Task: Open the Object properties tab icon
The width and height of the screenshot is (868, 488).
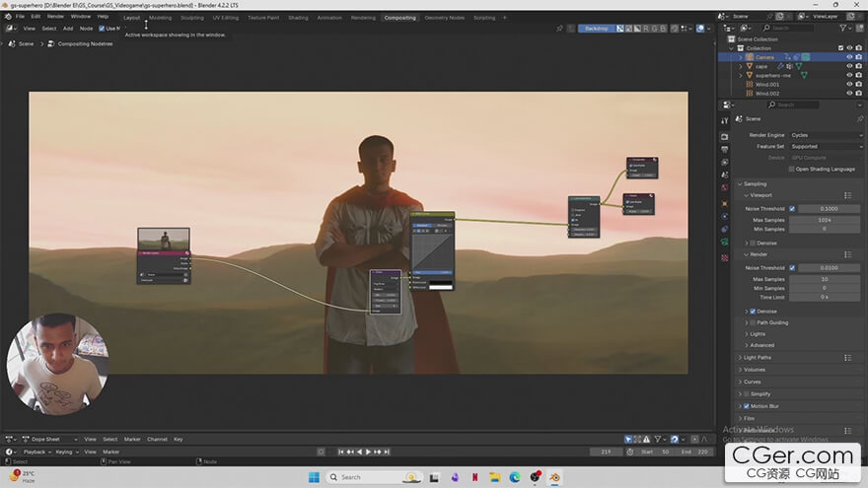Action: (x=725, y=204)
